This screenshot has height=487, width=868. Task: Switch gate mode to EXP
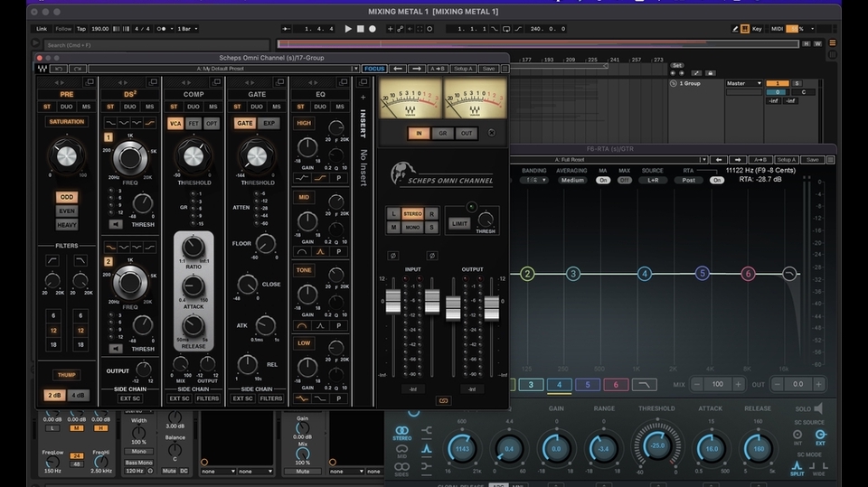click(x=269, y=124)
